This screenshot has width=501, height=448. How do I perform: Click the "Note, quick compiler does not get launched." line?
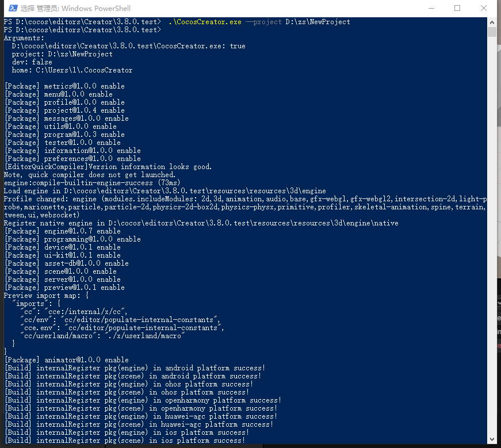pyautogui.click(x=90, y=175)
